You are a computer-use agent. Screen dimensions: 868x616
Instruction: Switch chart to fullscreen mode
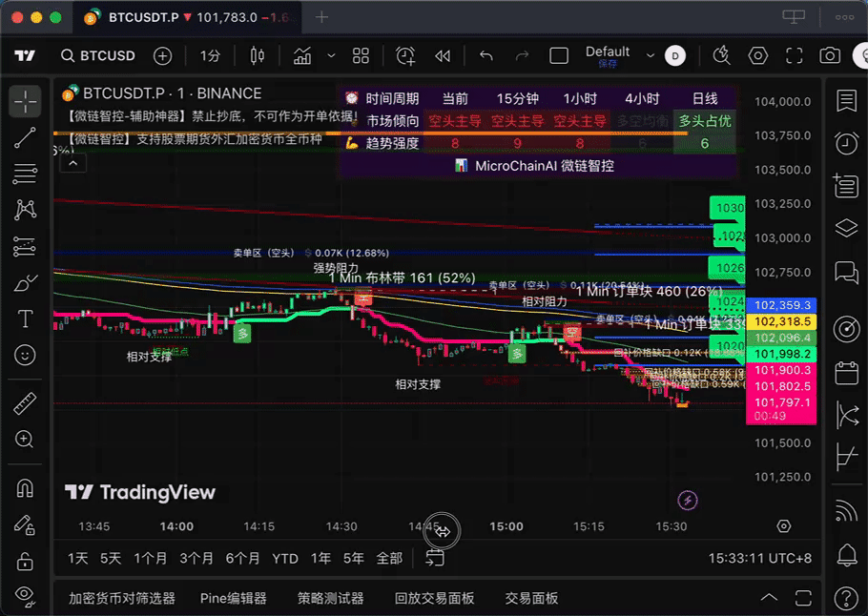pyautogui.click(x=795, y=55)
